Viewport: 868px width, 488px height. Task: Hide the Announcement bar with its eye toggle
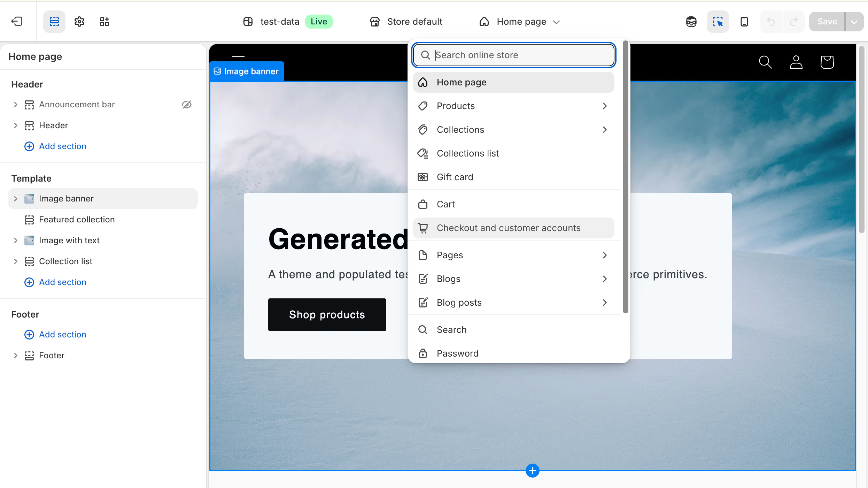tap(187, 104)
